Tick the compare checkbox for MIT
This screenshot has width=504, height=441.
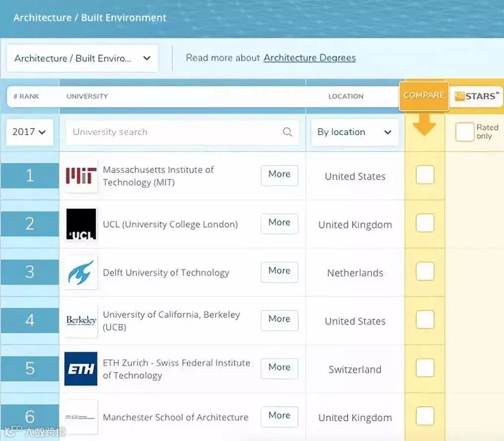[x=425, y=175]
